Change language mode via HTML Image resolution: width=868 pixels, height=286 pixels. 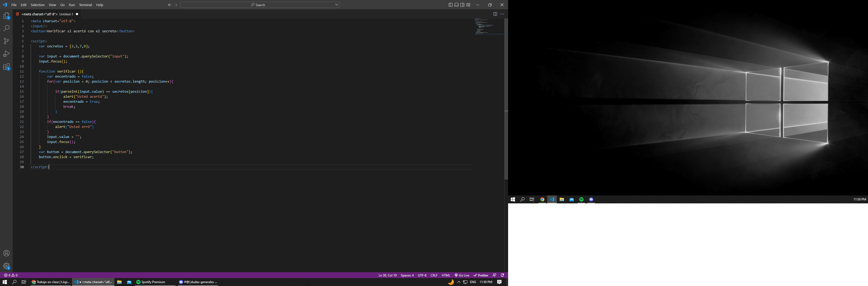pyautogui.click(x=446, y=275)
